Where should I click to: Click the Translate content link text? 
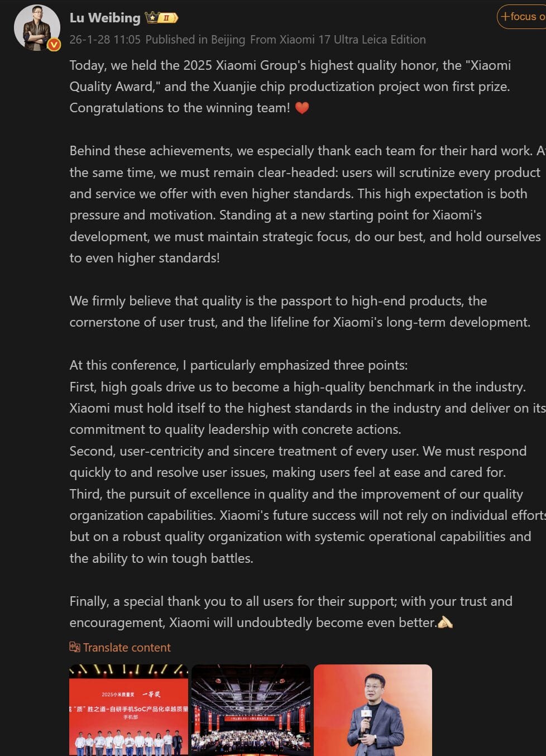[x=127, y=648]
